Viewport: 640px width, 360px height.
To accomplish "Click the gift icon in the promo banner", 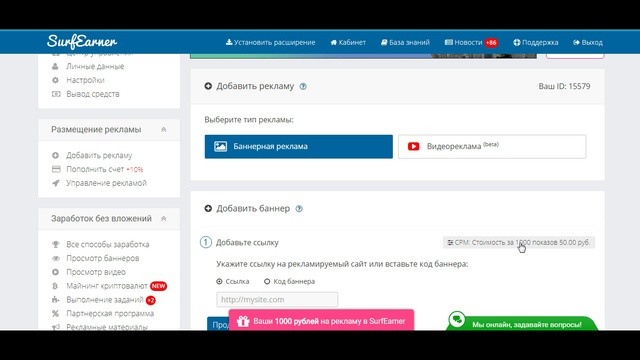I will [x=243, y=321].
